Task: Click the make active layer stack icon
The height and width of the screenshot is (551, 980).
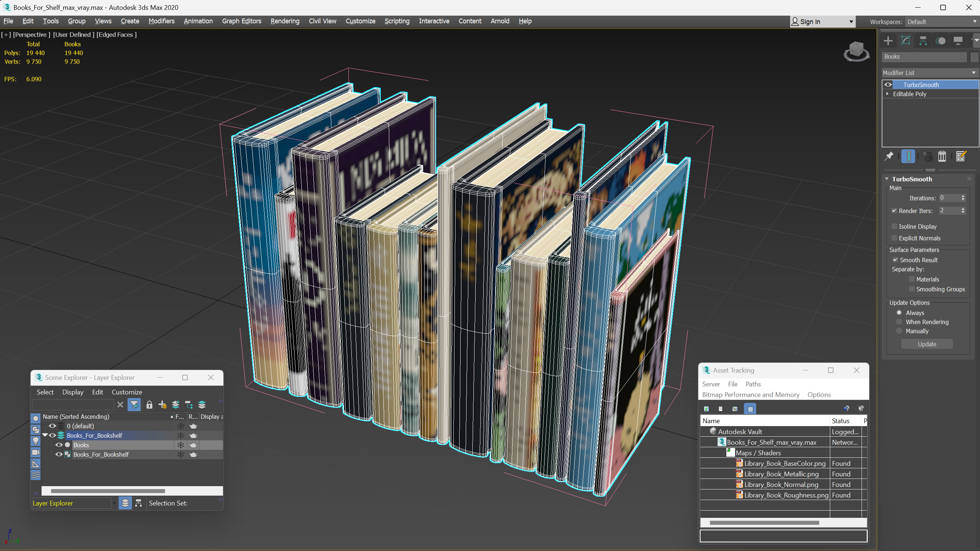Action: click(x=202, y=405)
